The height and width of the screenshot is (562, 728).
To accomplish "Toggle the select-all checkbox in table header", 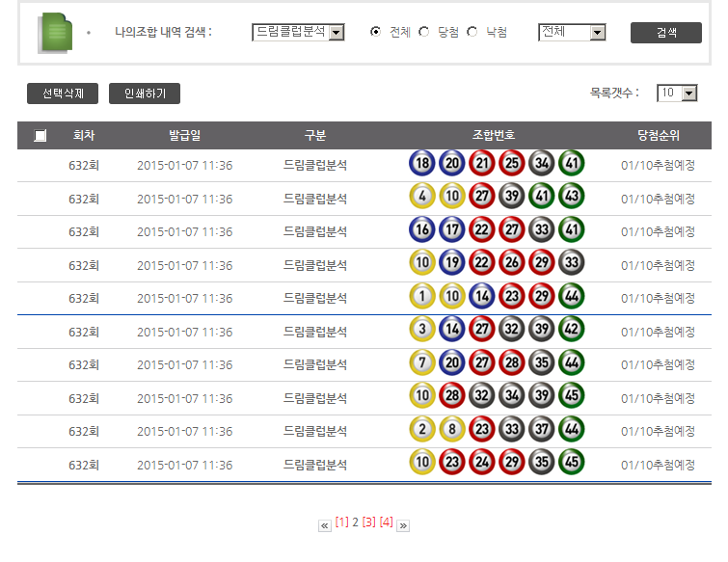I will 40,136.
